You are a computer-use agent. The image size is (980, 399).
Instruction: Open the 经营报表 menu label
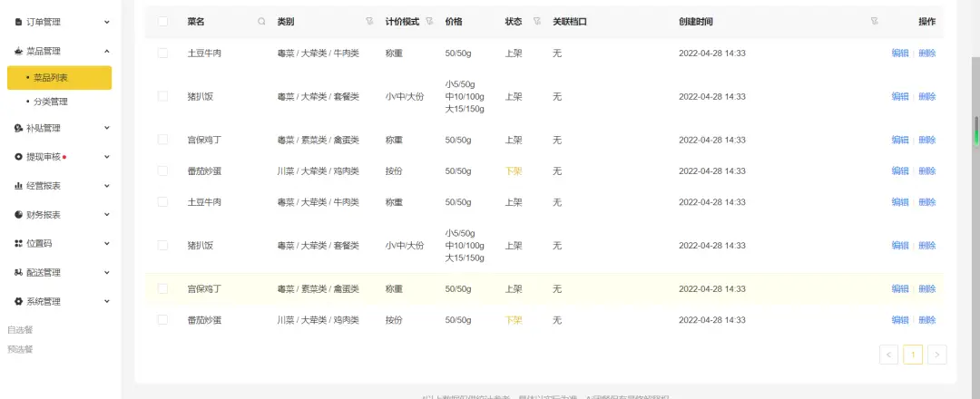[44, 186]
